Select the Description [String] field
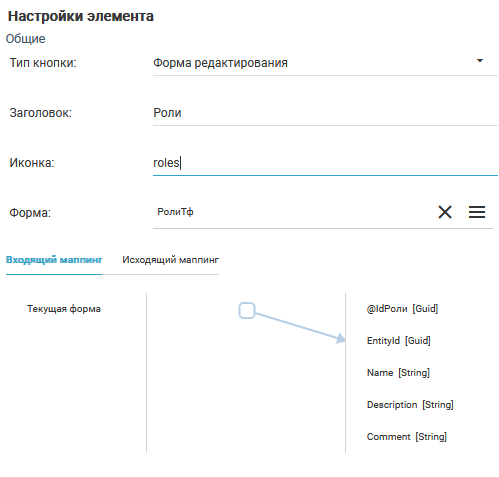This screenshot has width=499, height=477. 410,405
